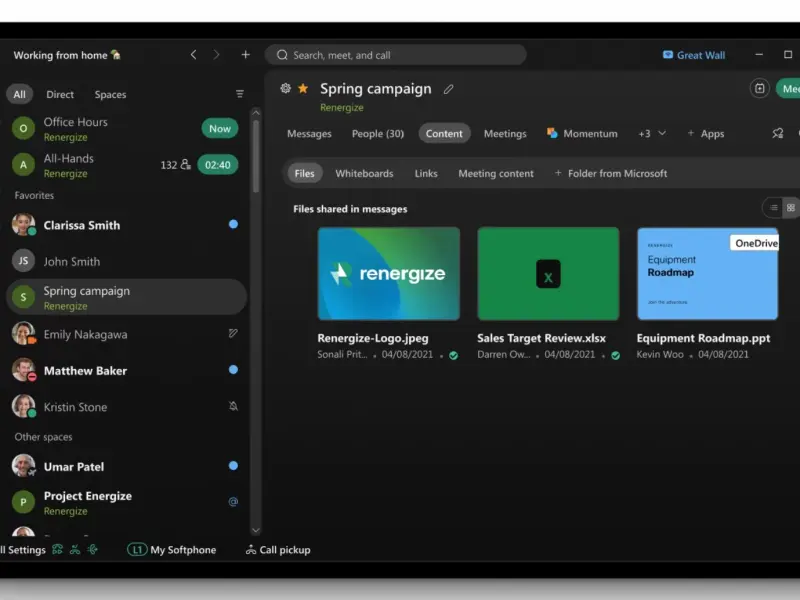The width and height of the screenshot is (800, 600).
Task: Open Clarissa Smith conversation
Action: (x=125, y=225)
